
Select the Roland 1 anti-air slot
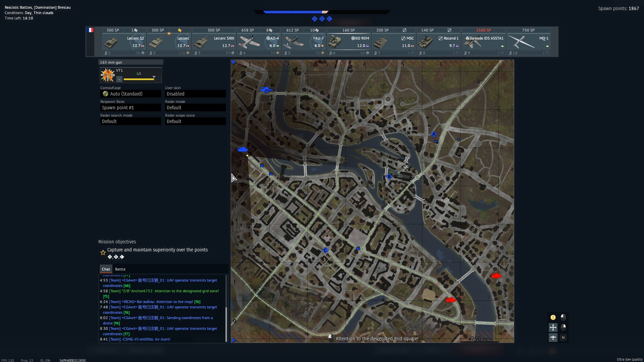(438, 42)
